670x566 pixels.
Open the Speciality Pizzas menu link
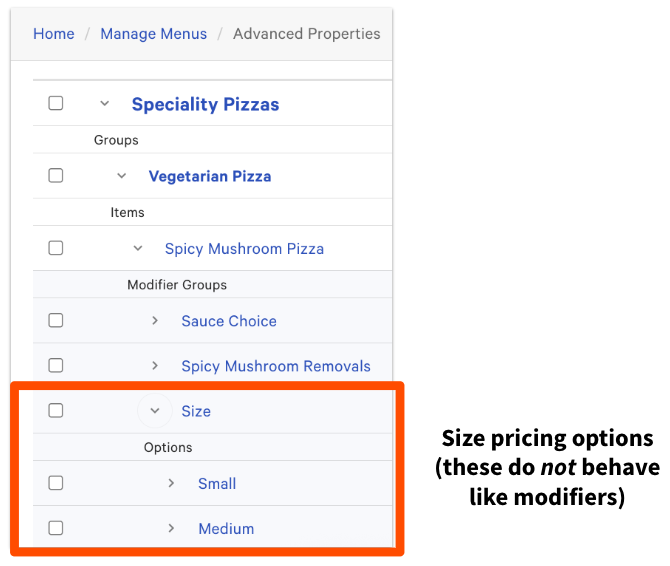205,104
